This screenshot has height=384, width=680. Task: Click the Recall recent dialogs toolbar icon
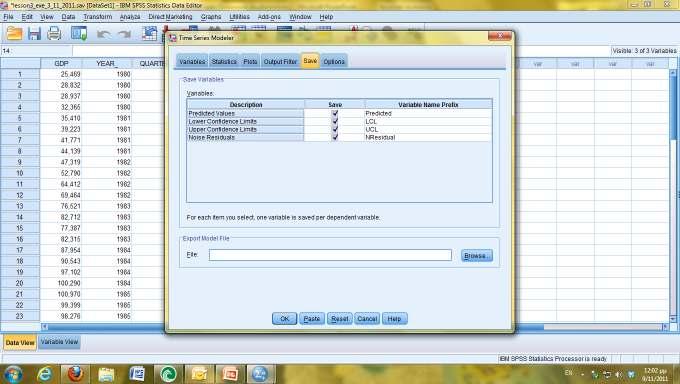click(79, 33)
